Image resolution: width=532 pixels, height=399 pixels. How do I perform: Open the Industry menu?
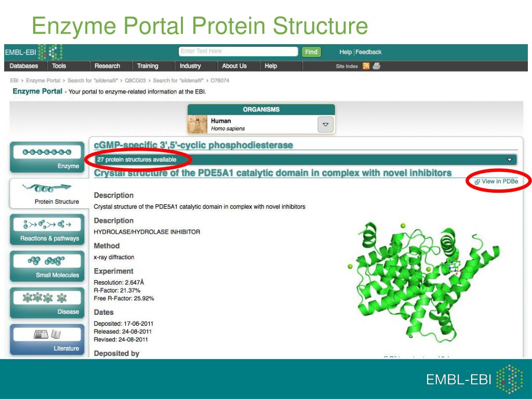tap(190, 66)
